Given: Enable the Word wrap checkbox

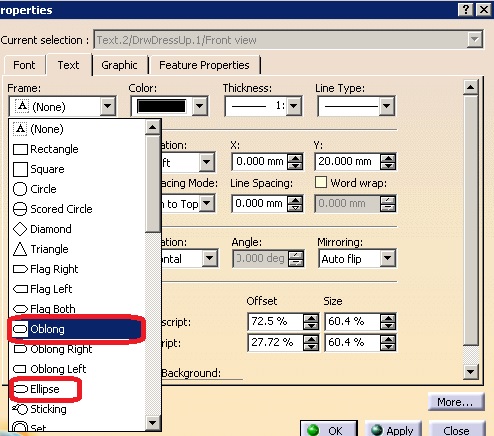Looking at the screenshot, I should [x=321, y=182].
